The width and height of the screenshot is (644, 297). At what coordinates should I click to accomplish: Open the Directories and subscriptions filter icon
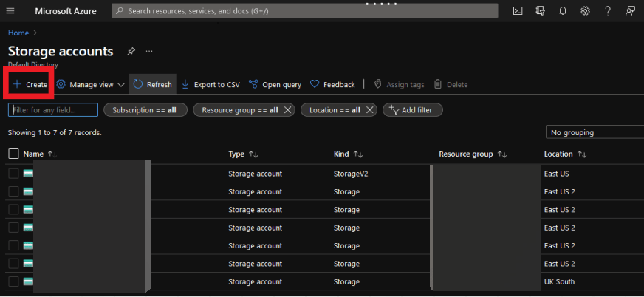[x=541, y=11]
